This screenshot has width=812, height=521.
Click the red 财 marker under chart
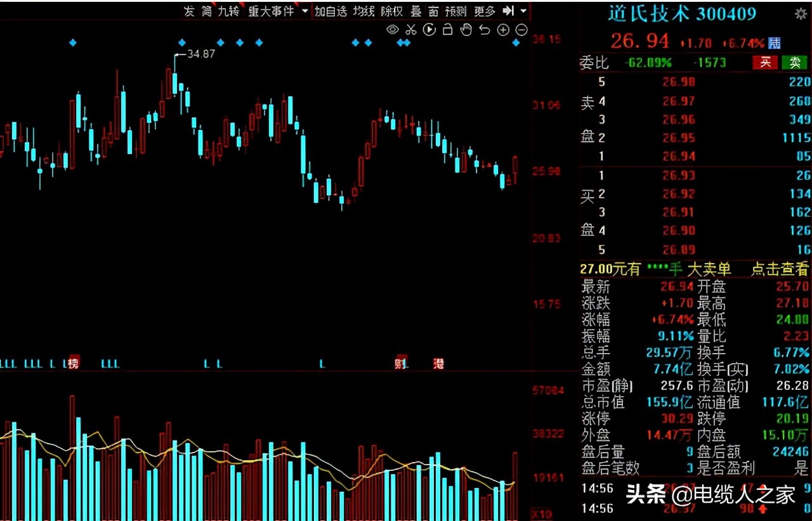(400, 363)
